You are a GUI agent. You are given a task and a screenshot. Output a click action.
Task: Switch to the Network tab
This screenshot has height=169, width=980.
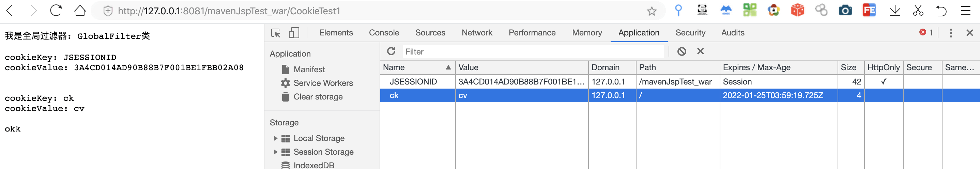(x=477, y=33)
